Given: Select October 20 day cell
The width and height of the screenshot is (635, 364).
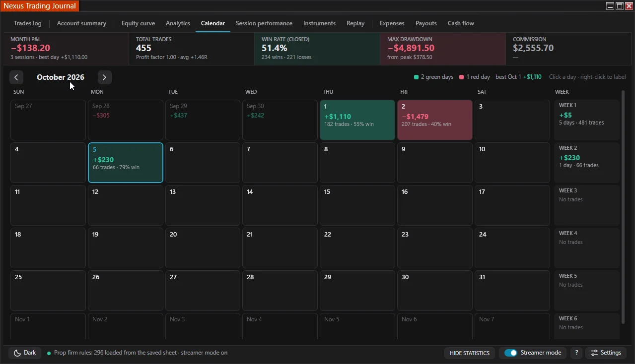Looking at the screenshot, I should 203,248.
